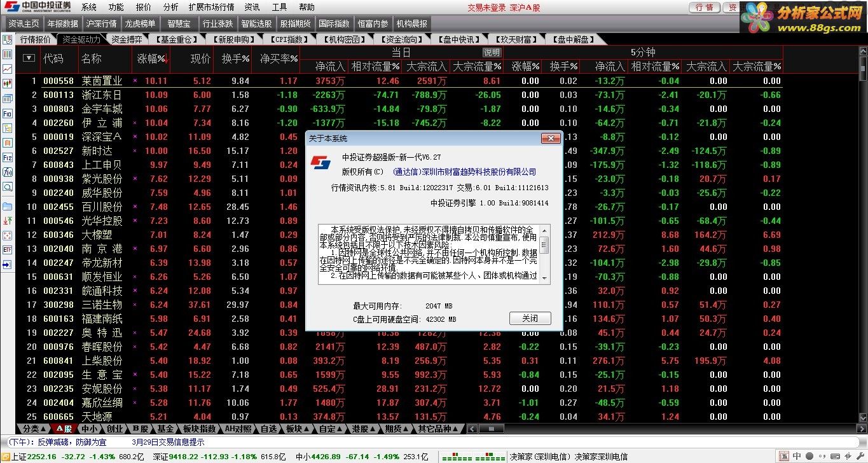Open the F12 sidebar icon
The width and height of the screenshot is (868, 463).
click(8, 157)
